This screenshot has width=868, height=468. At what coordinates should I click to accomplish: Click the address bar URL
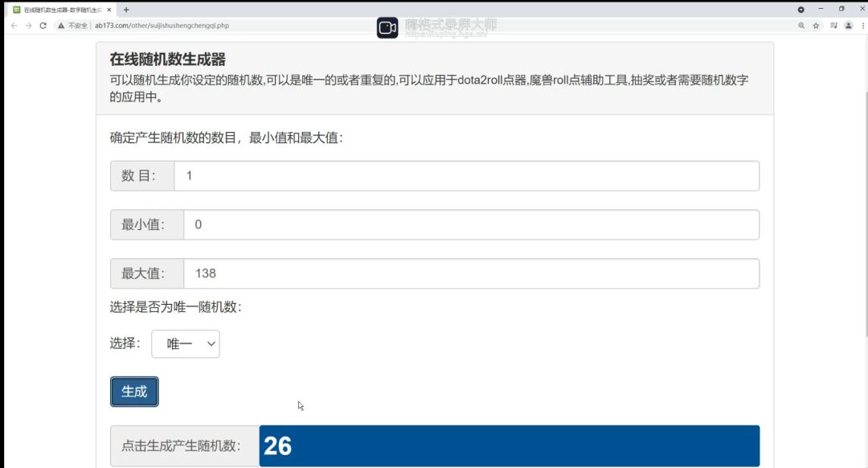162,26
